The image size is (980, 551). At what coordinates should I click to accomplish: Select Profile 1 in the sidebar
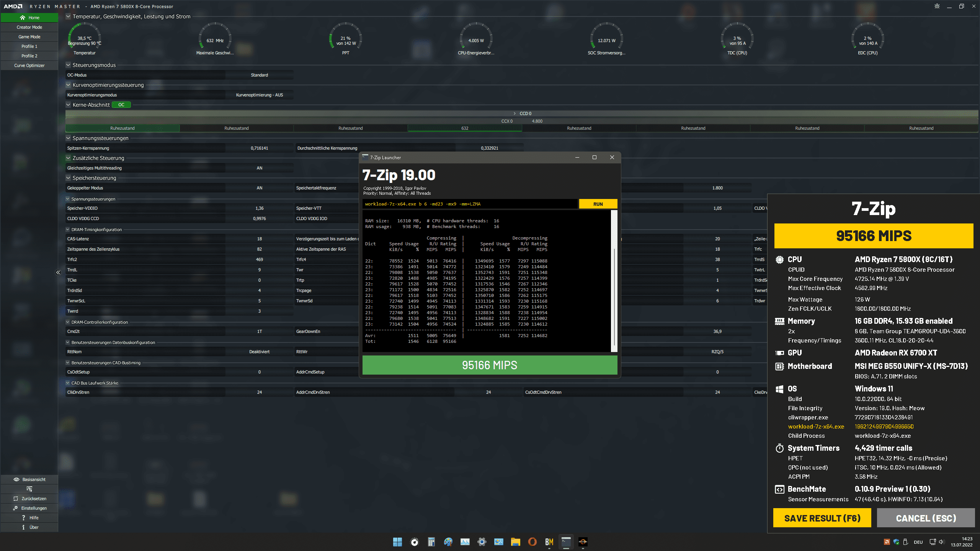(29, 46)
